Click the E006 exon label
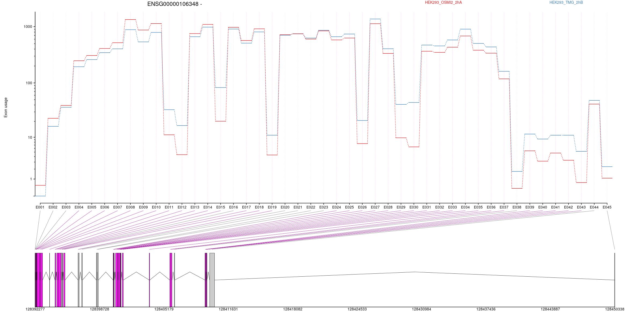The width and height of the screenshot is (644, 322). [x=105, y=207]
